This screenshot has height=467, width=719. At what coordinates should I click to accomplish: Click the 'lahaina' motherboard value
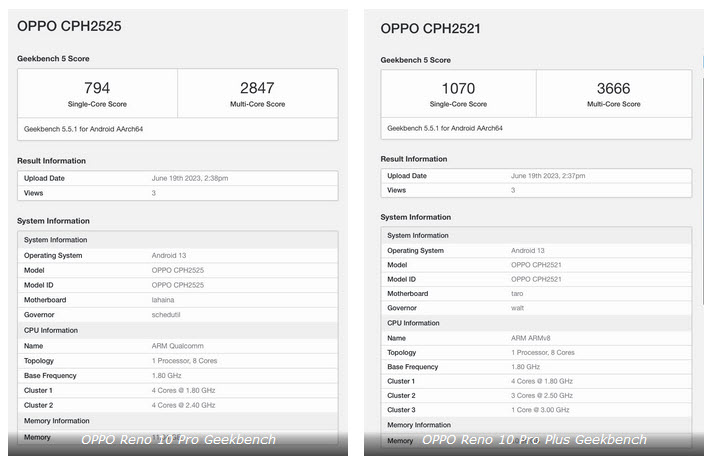(x=163, y=300)
